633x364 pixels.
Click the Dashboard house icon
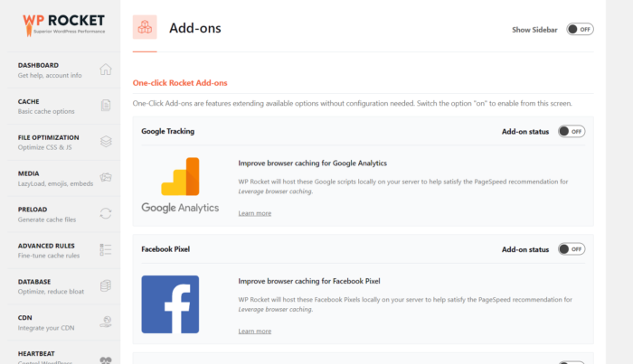pyautogui.click(x=106, y=70)
